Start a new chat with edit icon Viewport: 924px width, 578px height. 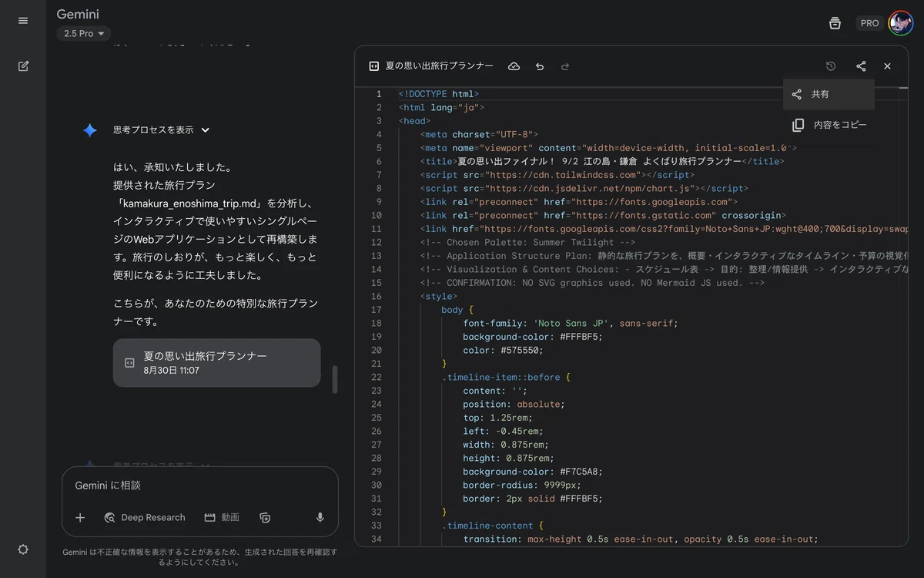tap(23, 66)
